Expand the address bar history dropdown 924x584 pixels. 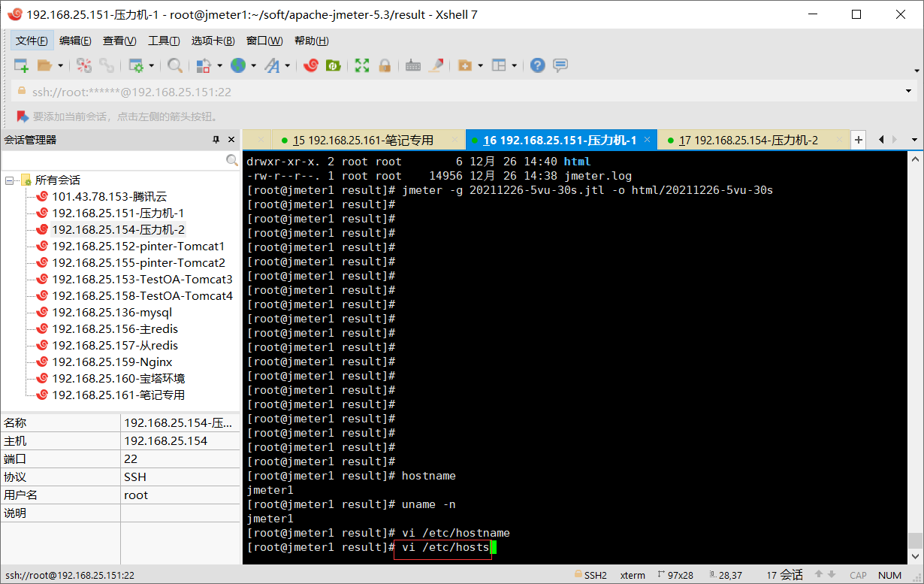tap(909, 92)
